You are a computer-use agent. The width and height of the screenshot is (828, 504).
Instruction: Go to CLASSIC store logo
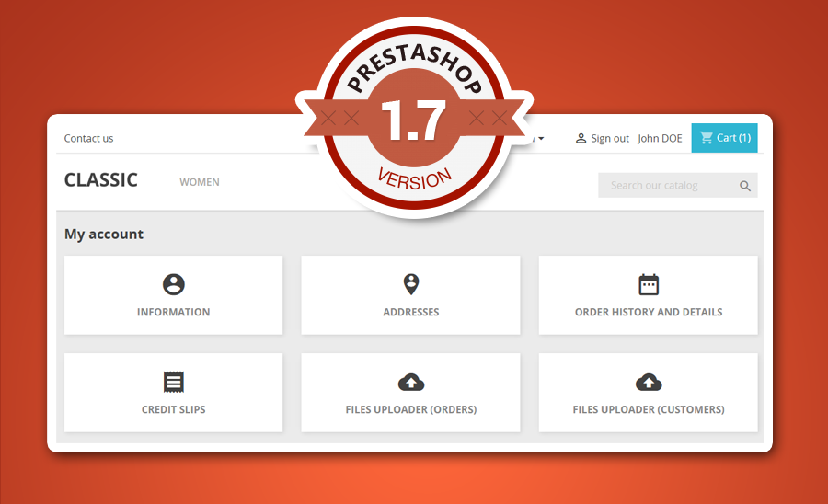tap(101, 180)
